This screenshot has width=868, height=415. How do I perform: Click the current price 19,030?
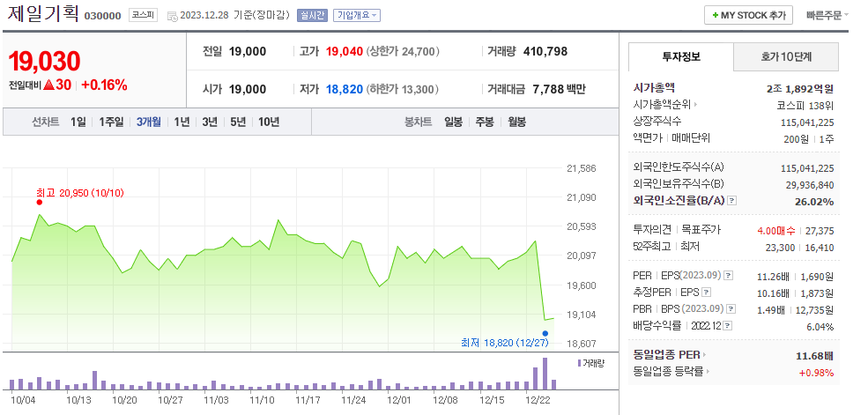coord(45,62)
